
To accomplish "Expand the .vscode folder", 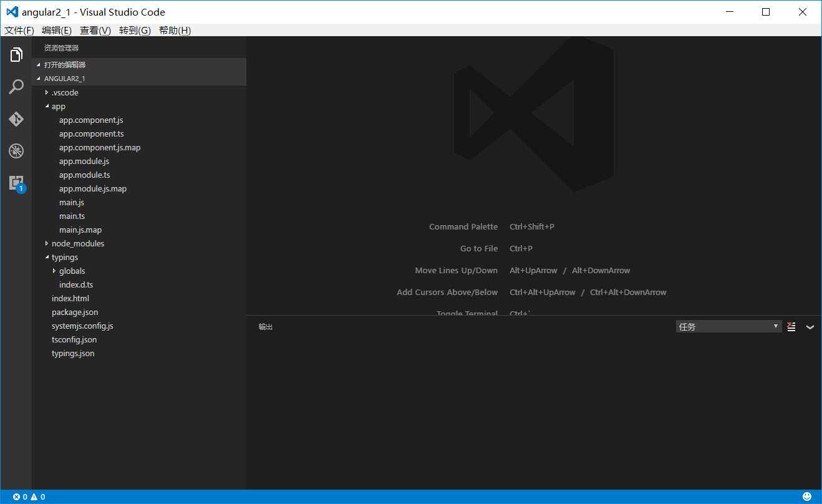I will tap(139, 92).
